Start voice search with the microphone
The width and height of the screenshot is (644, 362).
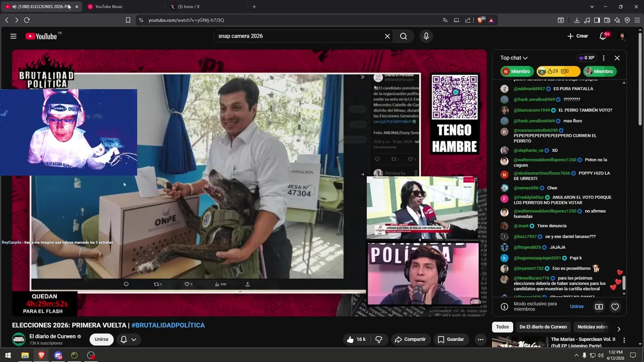pyautogui.click(x=426, y=36)
